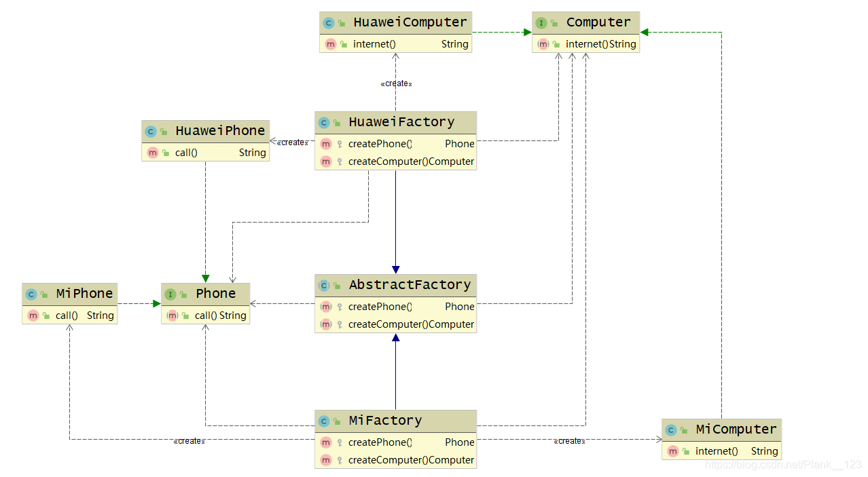Click method icon beside MiComputer internet()

pyautogui.click(x=673, y=451)
